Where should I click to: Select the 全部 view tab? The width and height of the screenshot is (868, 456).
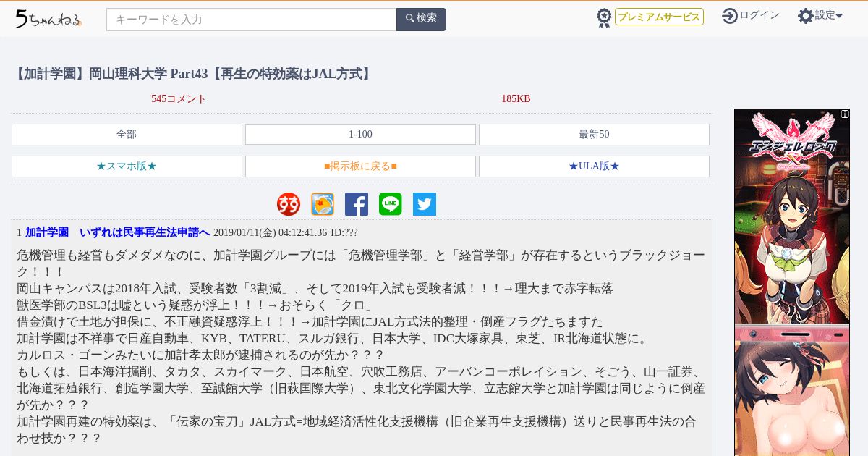(127, 135)
